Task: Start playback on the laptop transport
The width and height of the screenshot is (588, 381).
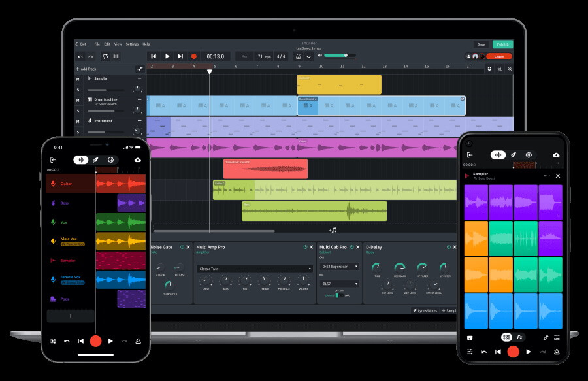Action: [167, 56]
